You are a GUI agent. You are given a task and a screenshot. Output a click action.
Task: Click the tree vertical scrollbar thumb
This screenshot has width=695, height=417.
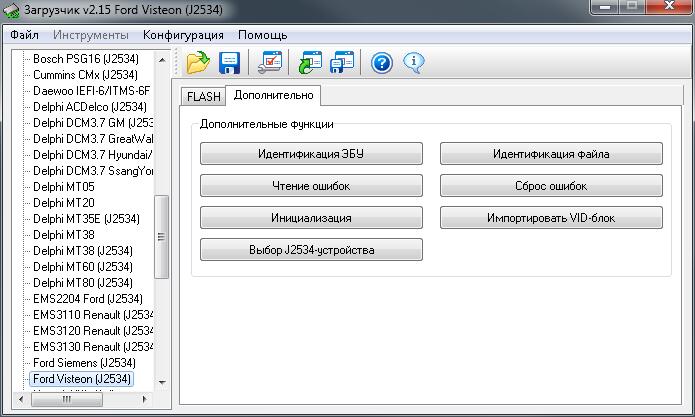pyautogui.click(x=162, y=237)
